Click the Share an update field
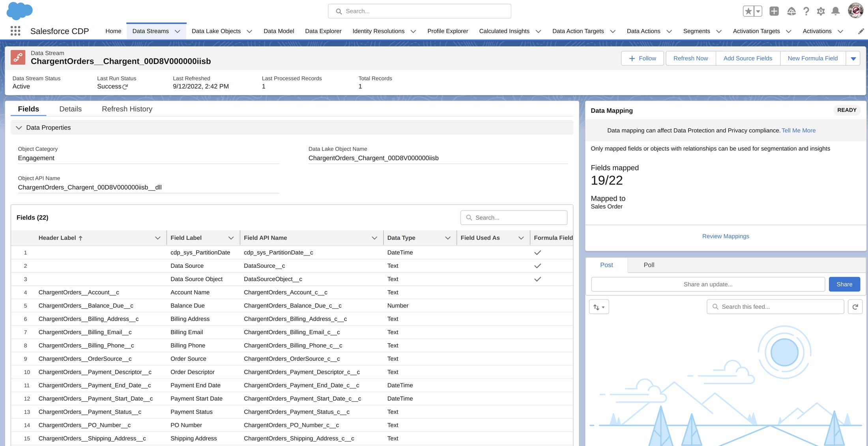This screenshot has width=868, height=446. coord(708,284)
